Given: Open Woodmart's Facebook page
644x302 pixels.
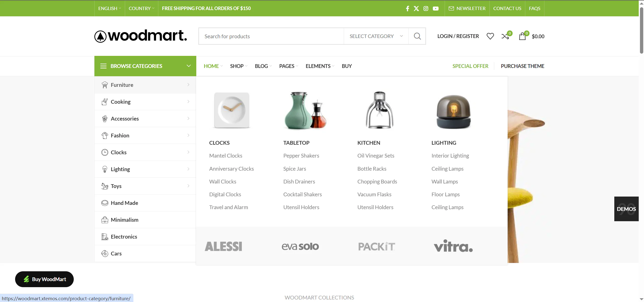Looking at the screenshot, I should [407, 8].
